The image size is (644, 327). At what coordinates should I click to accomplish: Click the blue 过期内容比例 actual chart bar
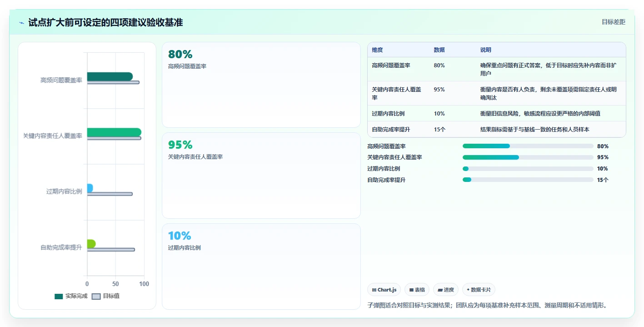pyautogui.click(x=90, y=188)
